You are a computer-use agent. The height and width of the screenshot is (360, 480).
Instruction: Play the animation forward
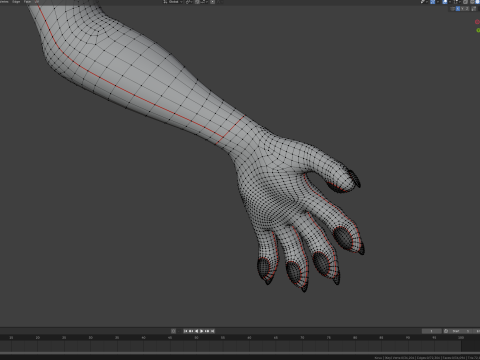[x=201, y=331]
